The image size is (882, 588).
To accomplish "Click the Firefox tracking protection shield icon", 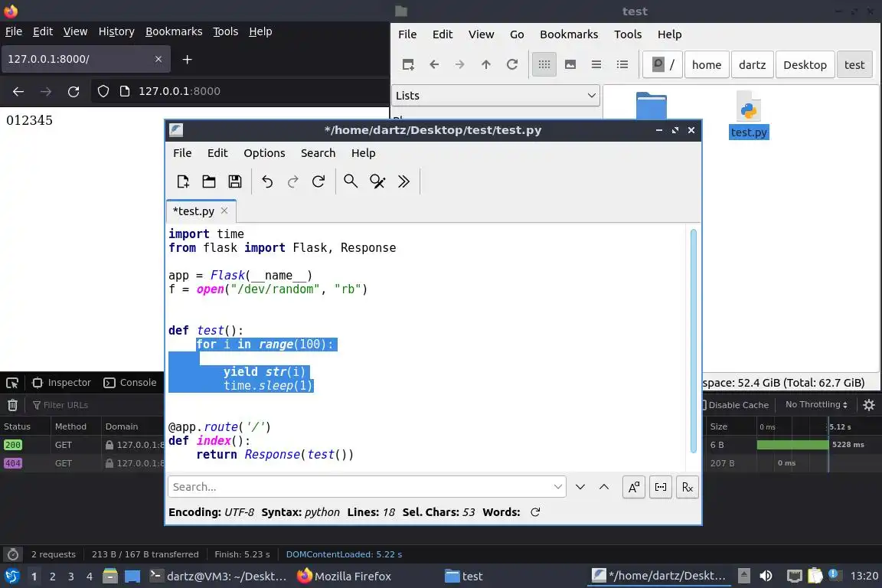I will [103, 91].
